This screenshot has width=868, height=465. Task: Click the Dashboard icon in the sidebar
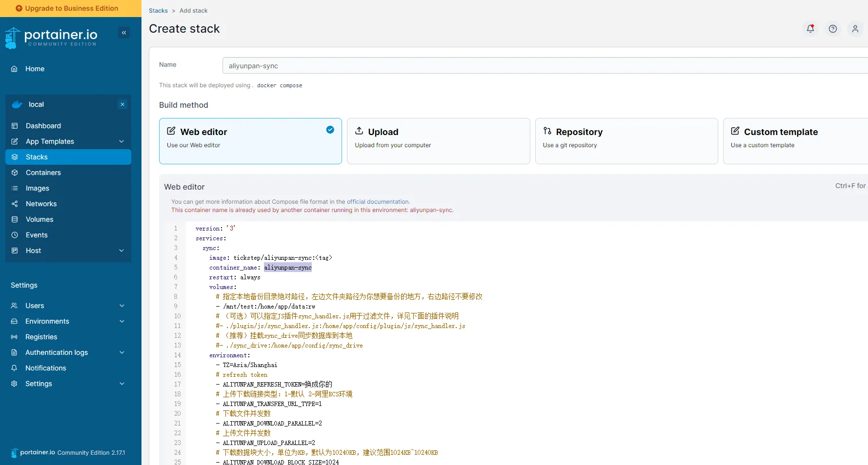point(15,126)
